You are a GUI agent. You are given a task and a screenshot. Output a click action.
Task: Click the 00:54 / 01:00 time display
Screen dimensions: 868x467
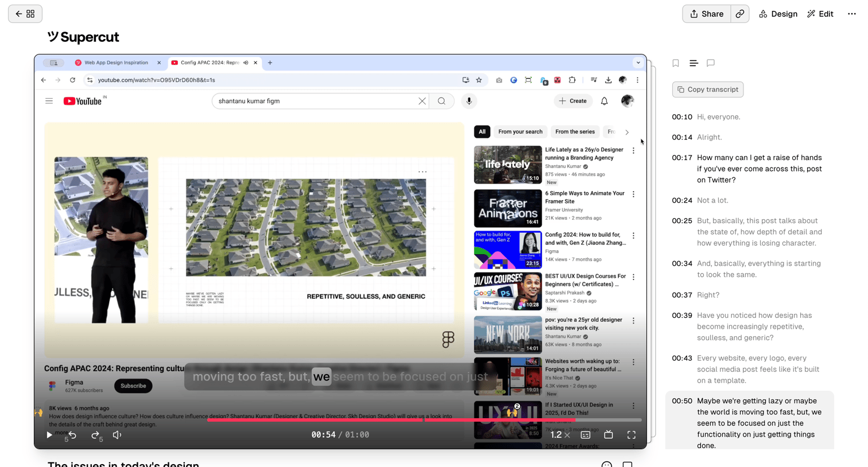pyautogui.click(x=340, y=435)
